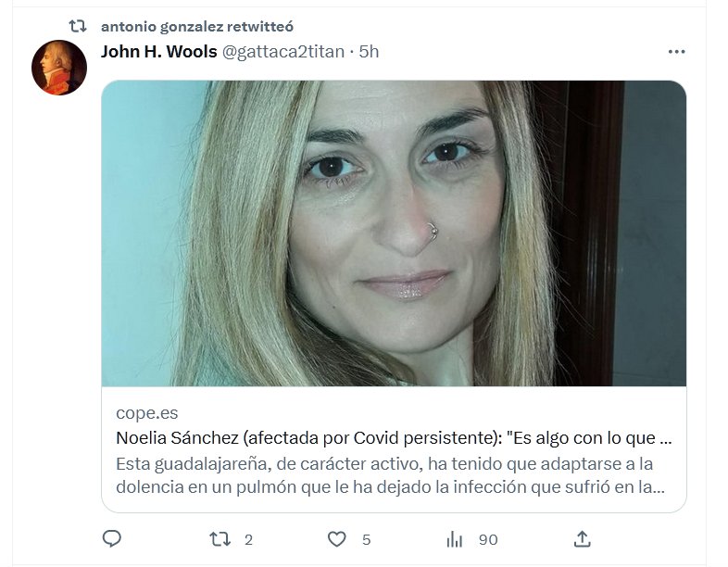Open the 5h timestamp link
The width and height of the screenshot is (728, 567).
point(370,52)
